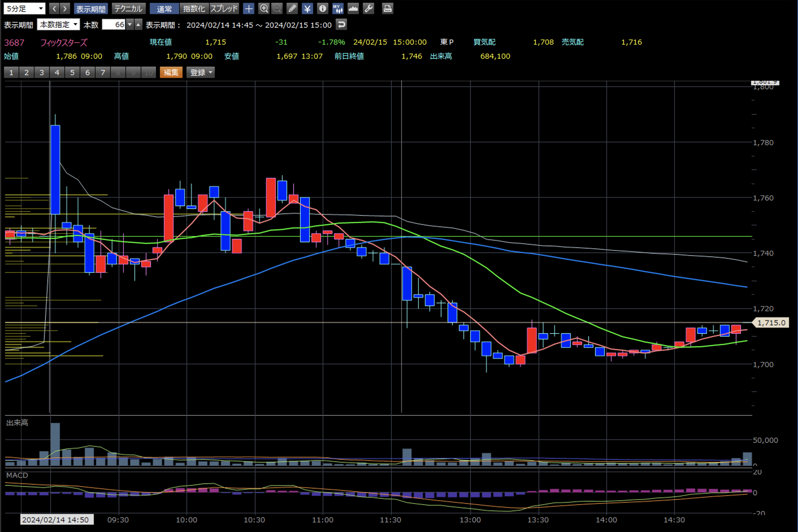Open the wrench settings icon
This screenshot has width=798, height=532.
[368, 8]
